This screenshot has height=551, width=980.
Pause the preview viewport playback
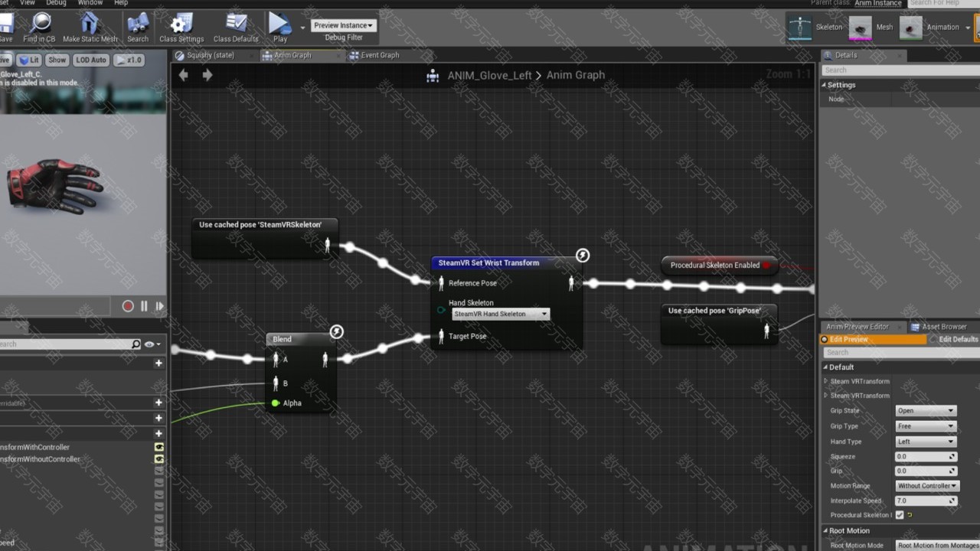tap(144, 306)
